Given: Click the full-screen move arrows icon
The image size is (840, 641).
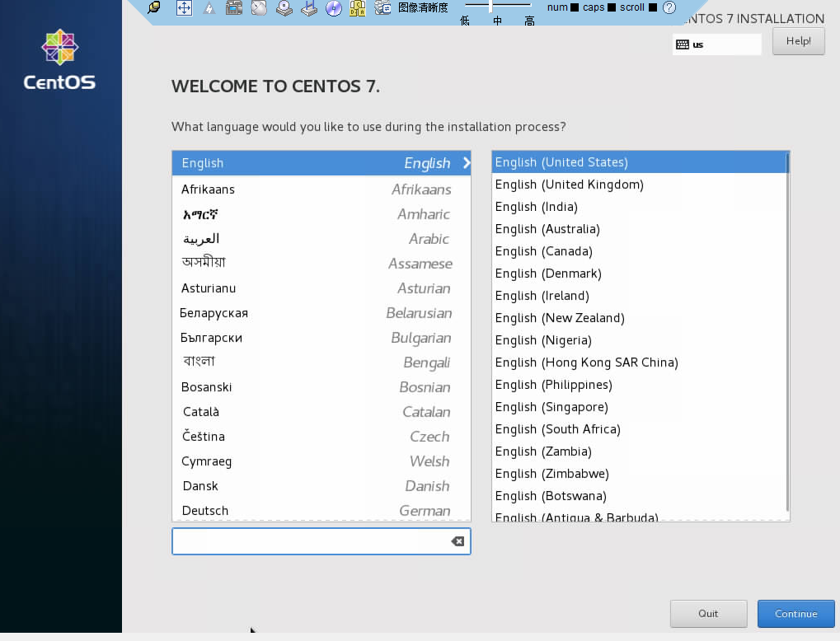Looking at the screenshot, I should (x=184, y=7).
